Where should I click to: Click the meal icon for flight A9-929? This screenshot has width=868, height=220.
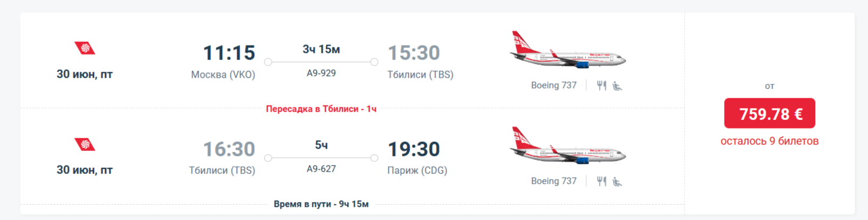[602, 85]
